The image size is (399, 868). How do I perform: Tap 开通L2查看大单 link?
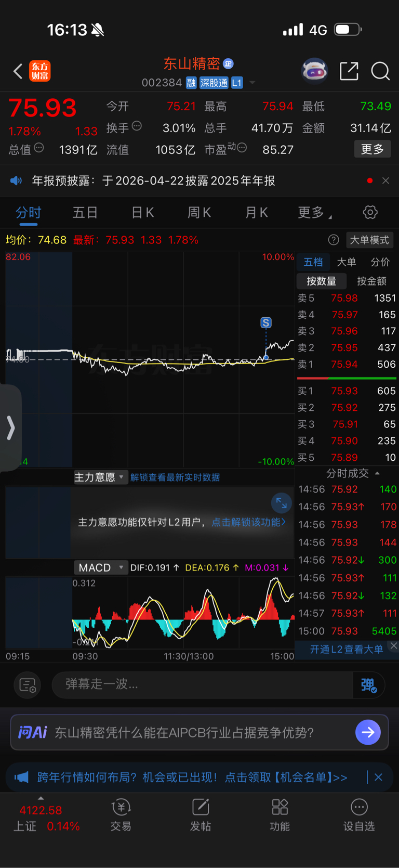pos(347,649)
